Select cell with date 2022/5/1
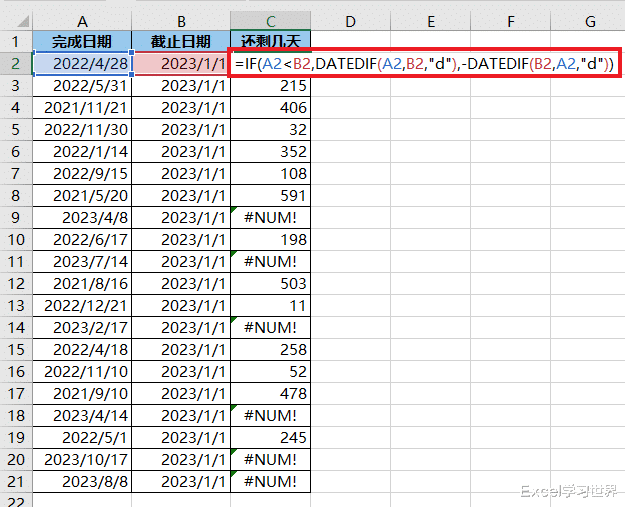The height and width of the screenshot is (507, 625). 82,438
